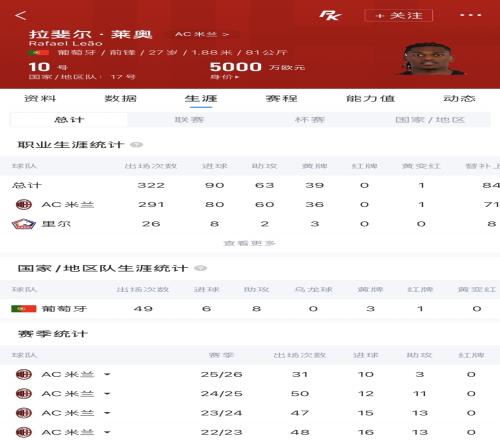Expand the AC米兰 23/24 season row
This screenshot has width=500, height=440.
(107, 413)
